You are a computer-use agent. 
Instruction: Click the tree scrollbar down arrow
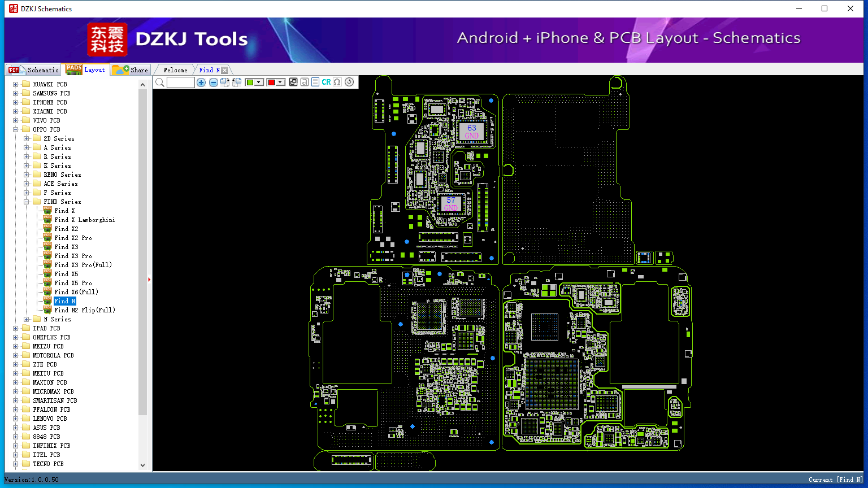click(142, 465)
